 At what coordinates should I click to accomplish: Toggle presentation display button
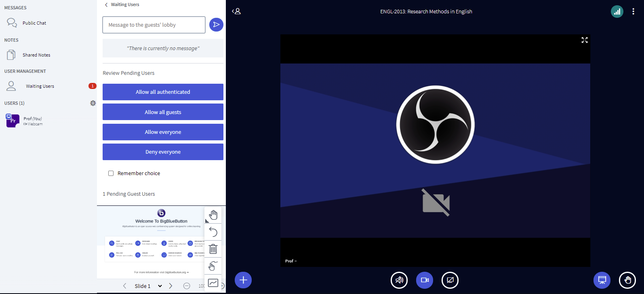(602, 280)
